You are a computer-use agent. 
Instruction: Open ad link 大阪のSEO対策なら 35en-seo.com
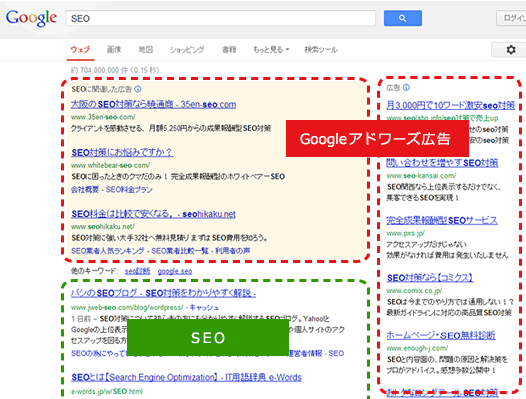point(153,104)
